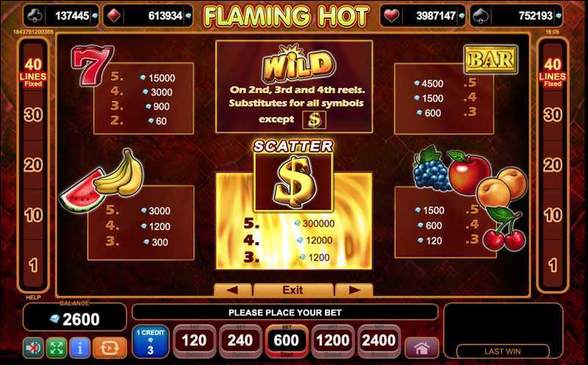Select the 120 bet button
Image resolution: width=588 pixels, height=365 pixels.
pos(194,341)
